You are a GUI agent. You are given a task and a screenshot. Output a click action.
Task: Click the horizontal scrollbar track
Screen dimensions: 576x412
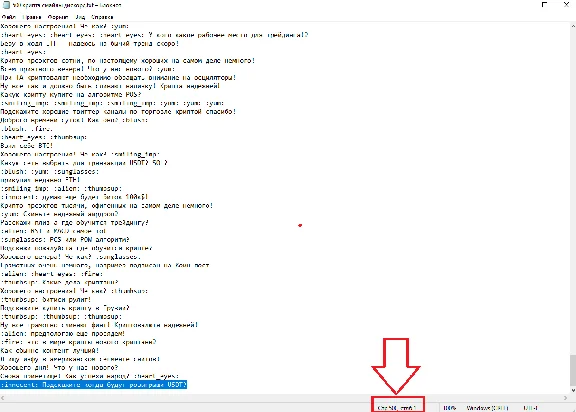click(284, 398)
